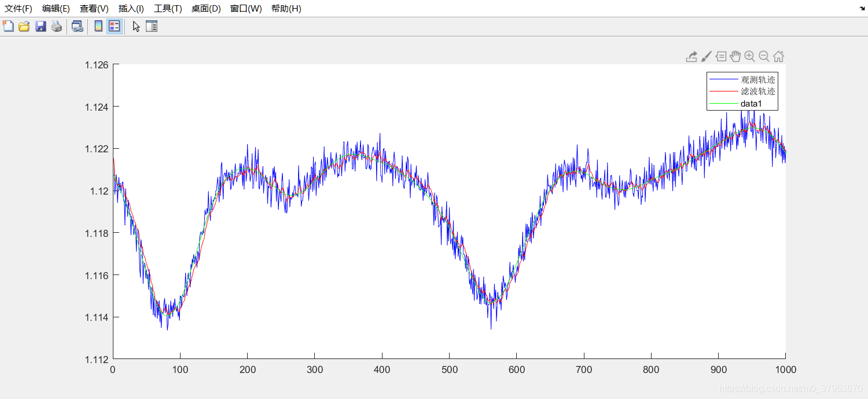
Task: Print the figure using the printer icon
Action: [x=57, y=26]
